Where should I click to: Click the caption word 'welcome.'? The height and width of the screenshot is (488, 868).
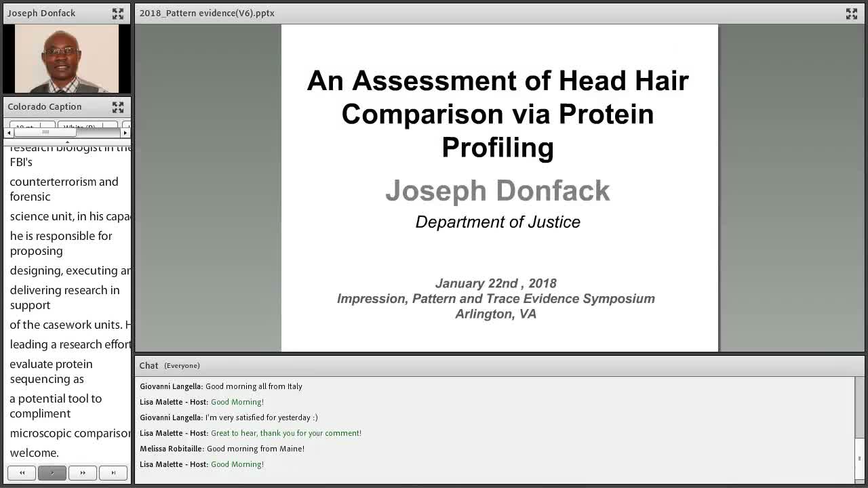(34, 453)
